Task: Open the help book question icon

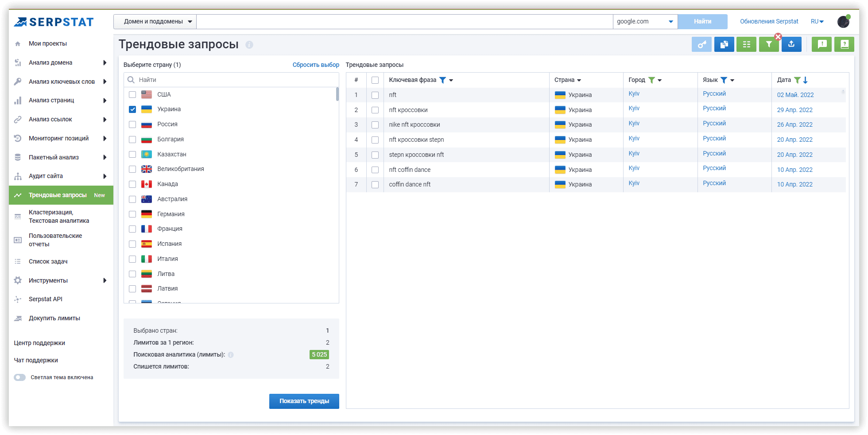Action: pyautogui.click(x=844, y=44)
